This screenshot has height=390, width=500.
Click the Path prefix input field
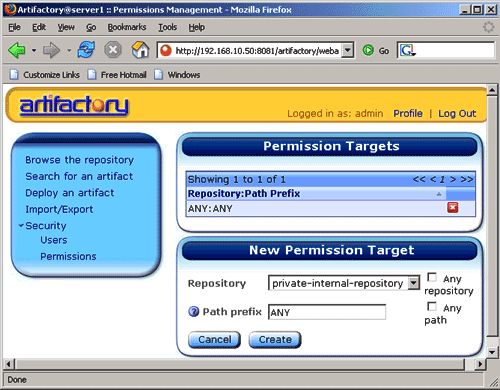[327, 312]
